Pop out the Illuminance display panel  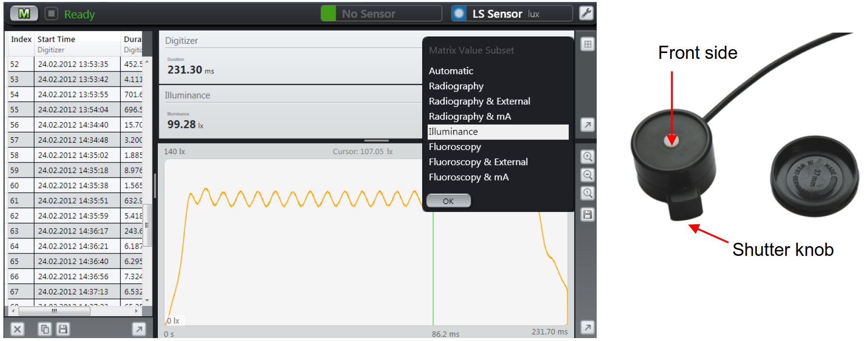tap(587, 125)
